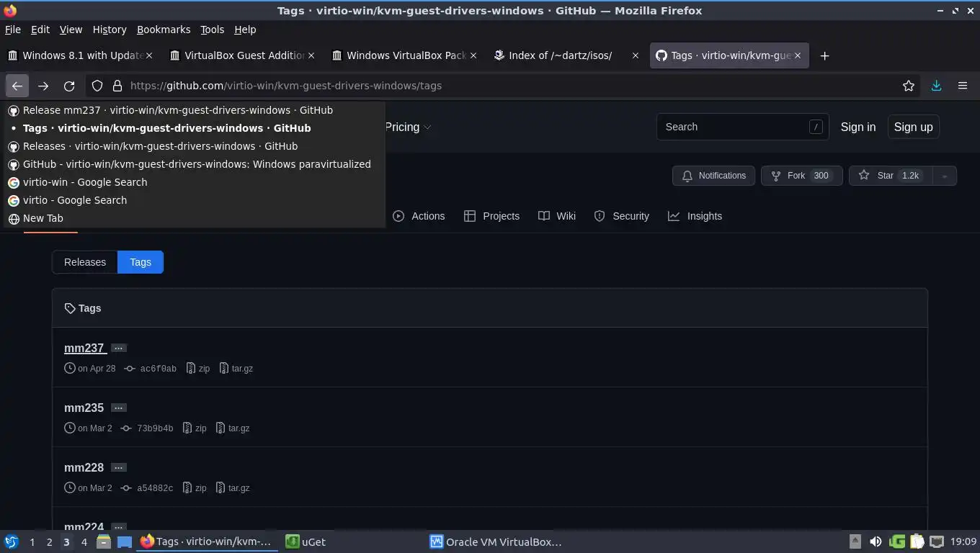Switch to Index of /~dartz/isos/ tab
The width and height of the screenshot is (980, 553).
point(566,55)
